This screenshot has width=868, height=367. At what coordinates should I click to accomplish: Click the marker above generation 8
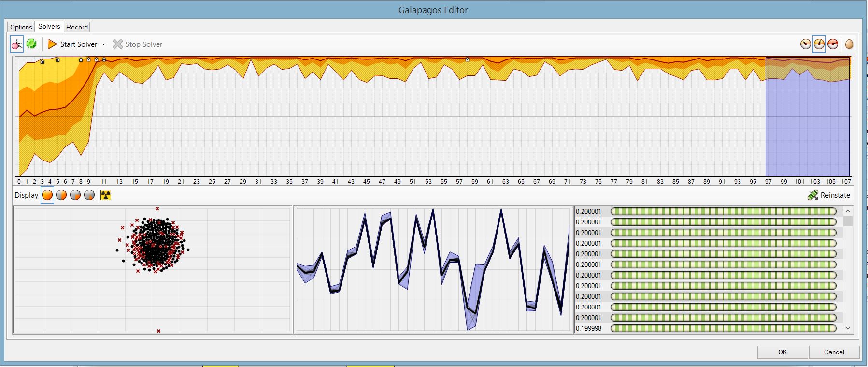pyautogui.click(x=81, y=60)
